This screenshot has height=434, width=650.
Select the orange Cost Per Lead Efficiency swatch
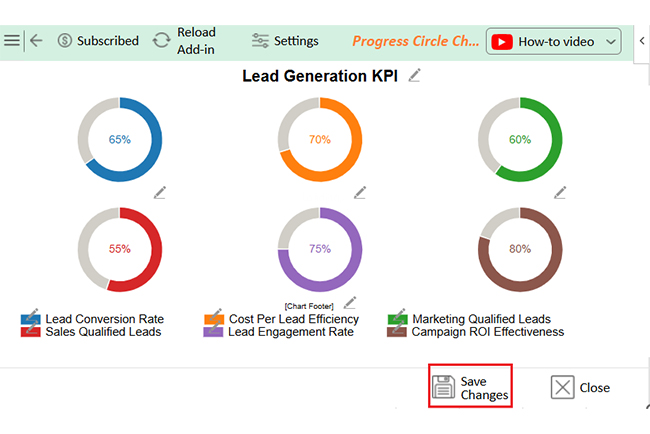click(213, 319)
